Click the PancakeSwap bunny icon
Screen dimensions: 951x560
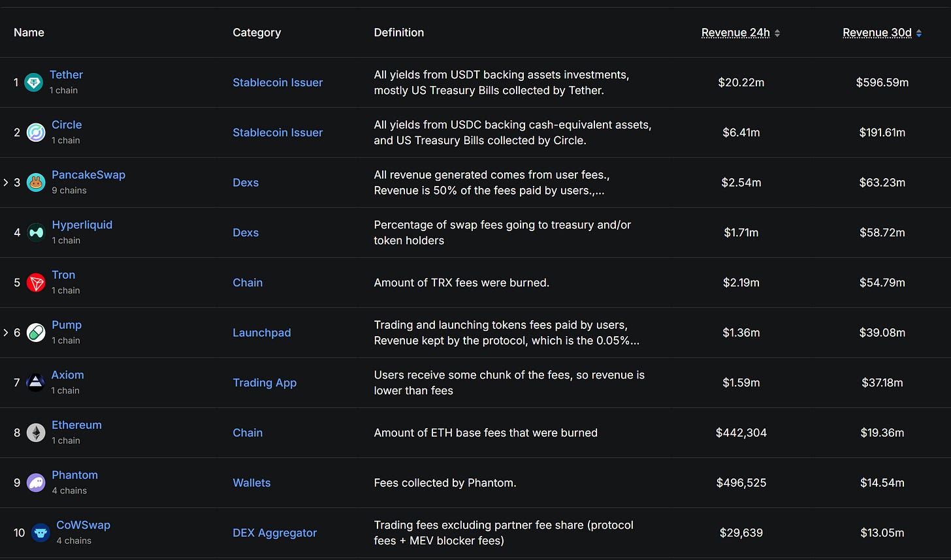click(x=36, y=183)
